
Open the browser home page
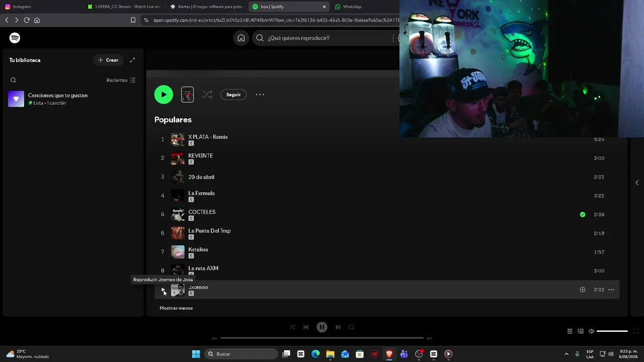pyautogui.click(x=37, y=20)
